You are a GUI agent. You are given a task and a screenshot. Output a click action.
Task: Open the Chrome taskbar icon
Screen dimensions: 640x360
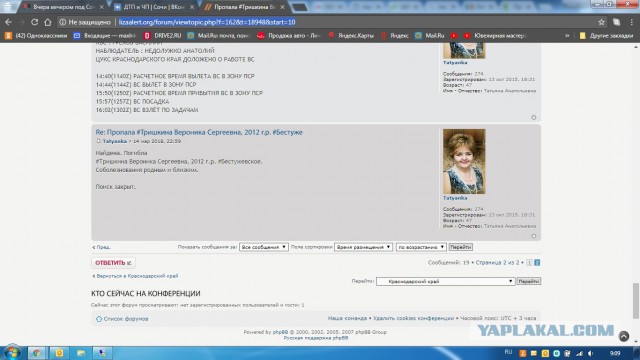[37, 353]
